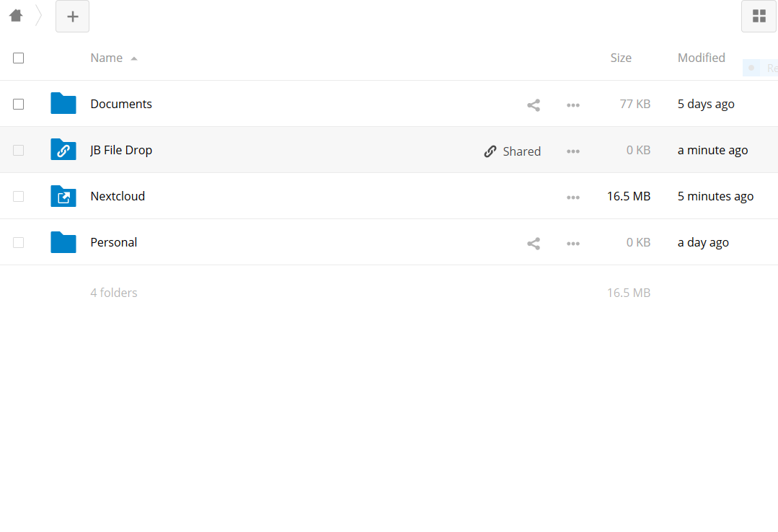Open three-dot menu for JB File Drop
Viewport: 778px width, 532px height.
(x=573, y=151)
